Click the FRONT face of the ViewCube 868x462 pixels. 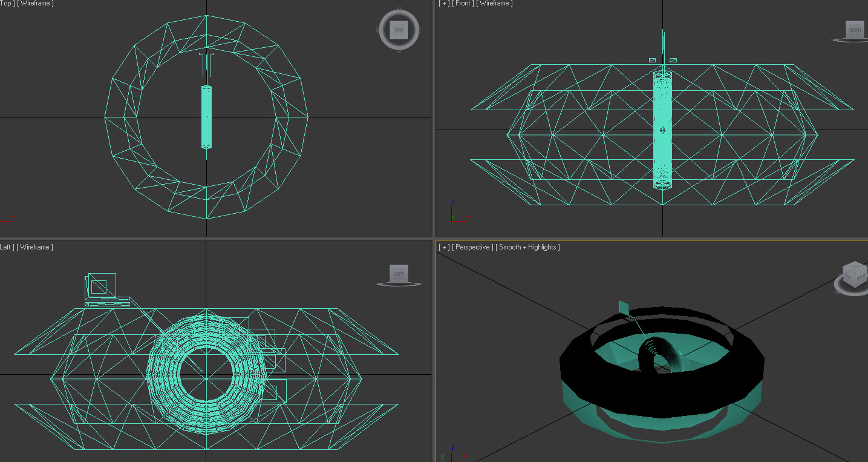854,30
